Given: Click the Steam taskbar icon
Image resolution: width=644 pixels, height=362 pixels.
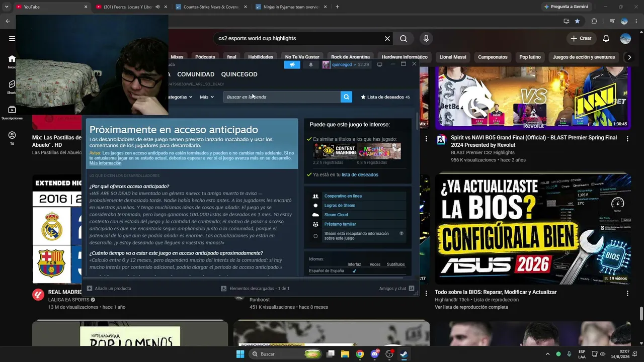Looking at the screenshot, I should pos(404,354).
